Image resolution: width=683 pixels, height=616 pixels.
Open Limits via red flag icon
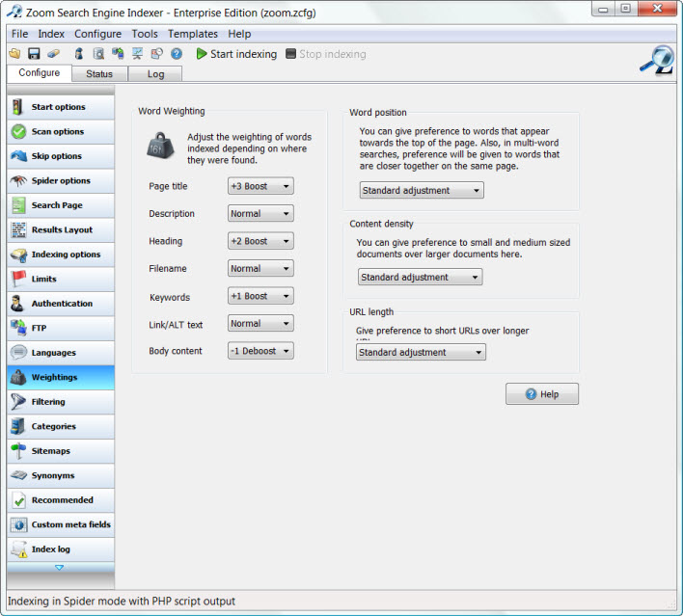click(x=18, y=279)
